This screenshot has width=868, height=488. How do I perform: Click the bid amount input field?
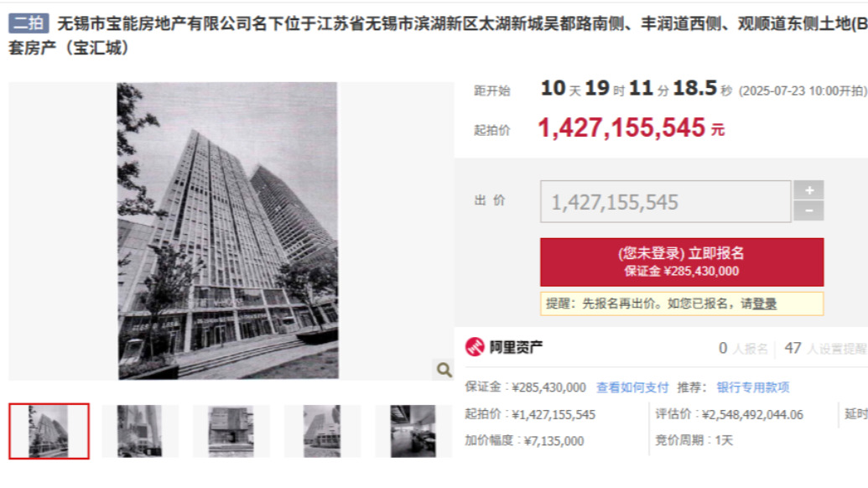(665, 201)
